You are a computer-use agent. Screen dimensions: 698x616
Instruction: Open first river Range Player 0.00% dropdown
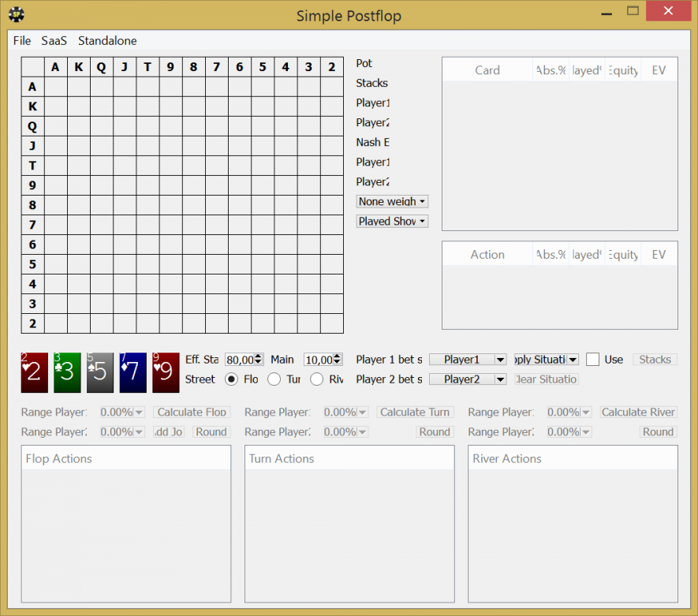coord(569,413)
